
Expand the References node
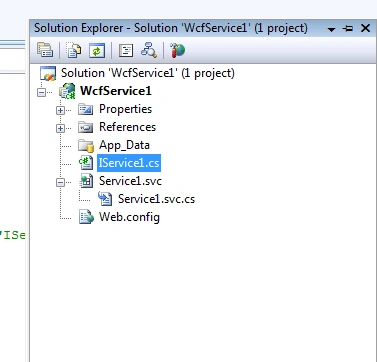60,128
